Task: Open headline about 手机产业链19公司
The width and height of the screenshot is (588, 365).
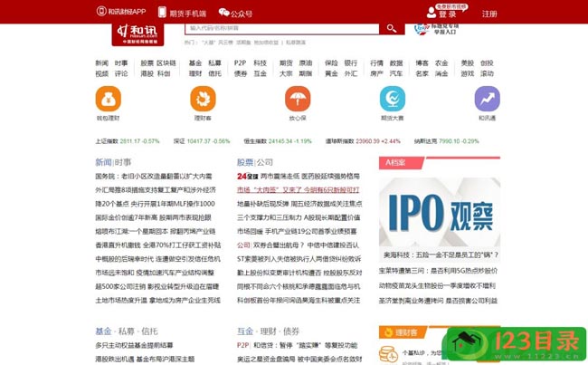Action: (297, 231)
